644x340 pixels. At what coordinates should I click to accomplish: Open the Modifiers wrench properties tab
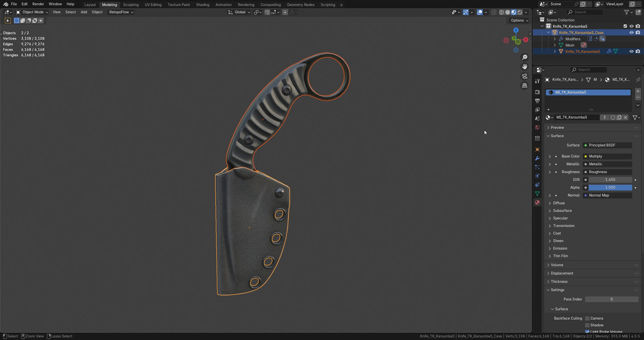point(537,158)
